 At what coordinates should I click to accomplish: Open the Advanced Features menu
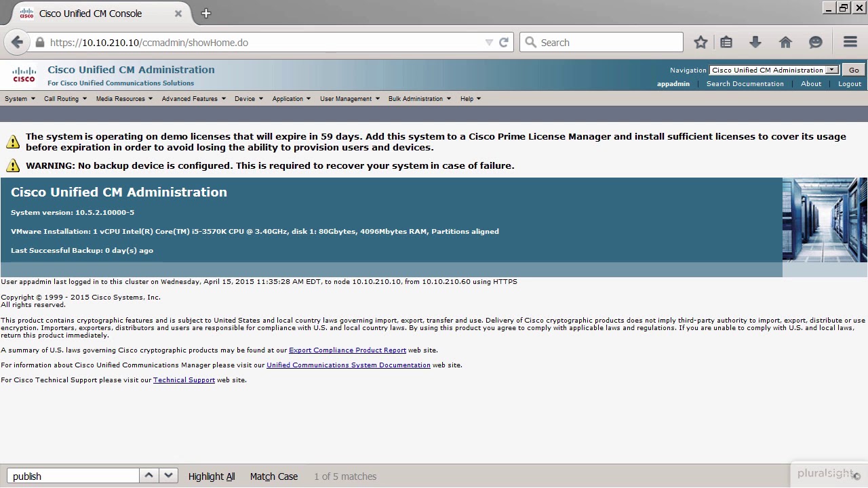pyautogui.click(x=194, y=98)
